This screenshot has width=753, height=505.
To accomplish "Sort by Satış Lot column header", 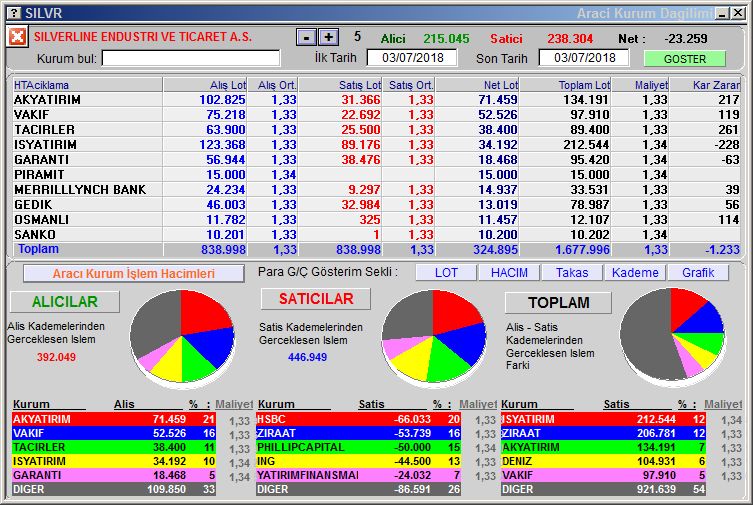I will coord(340,85).
